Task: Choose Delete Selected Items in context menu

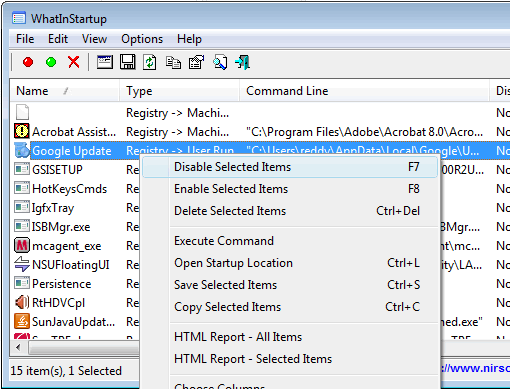Action: point(290,211)
